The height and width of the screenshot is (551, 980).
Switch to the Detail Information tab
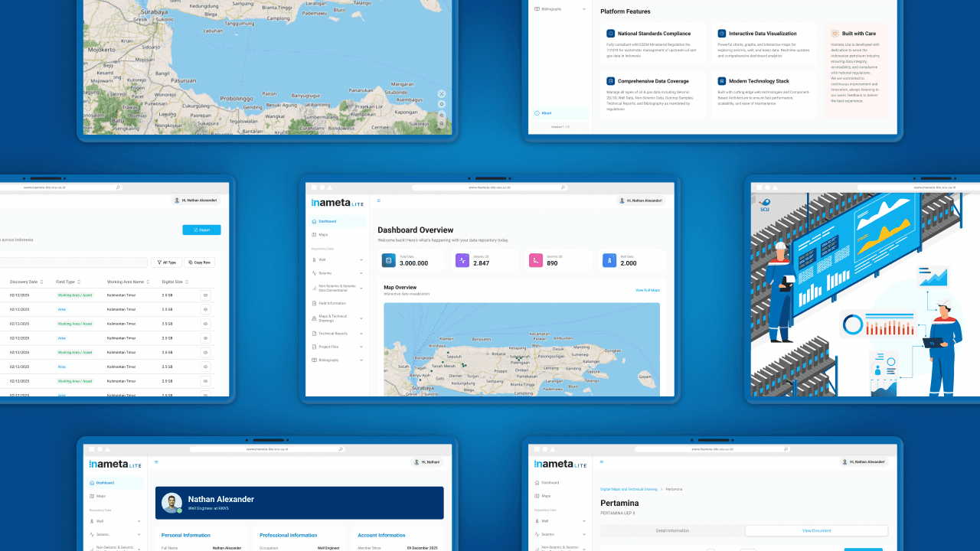672,530
